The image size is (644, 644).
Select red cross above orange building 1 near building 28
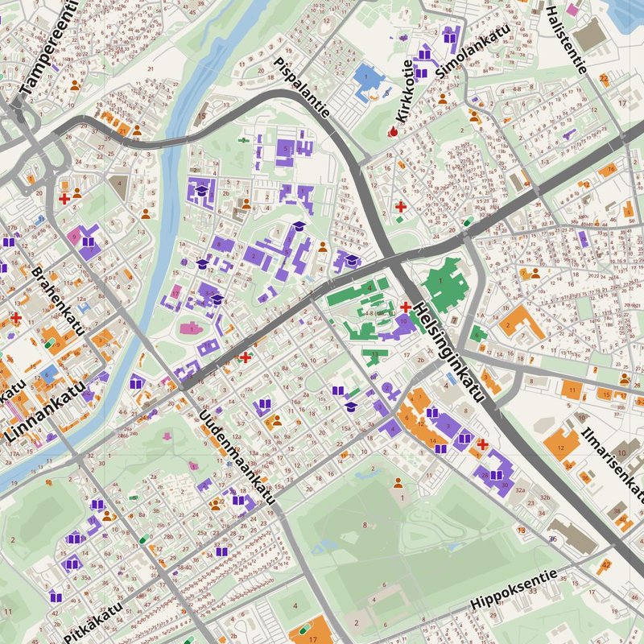[483, 444]
